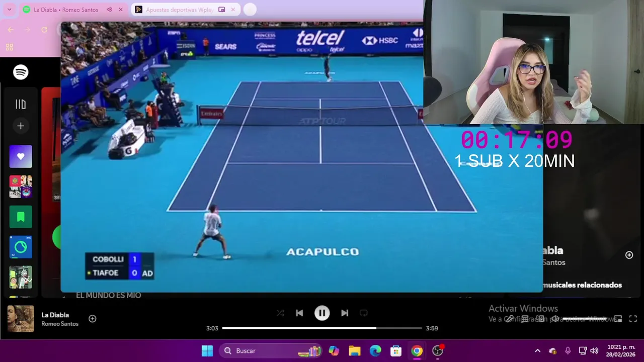
Task: Go back in the browser
Action: pyautogui.click(x=11, y=30)
